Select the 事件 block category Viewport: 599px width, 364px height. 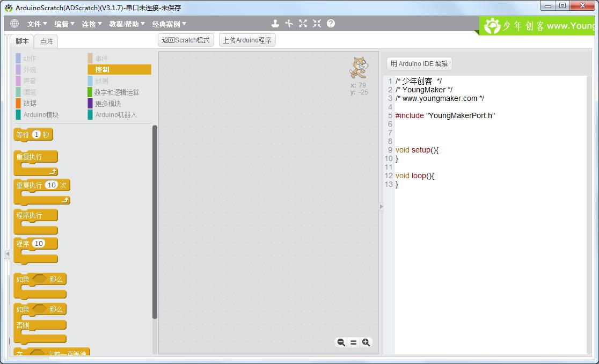point(98,59)
